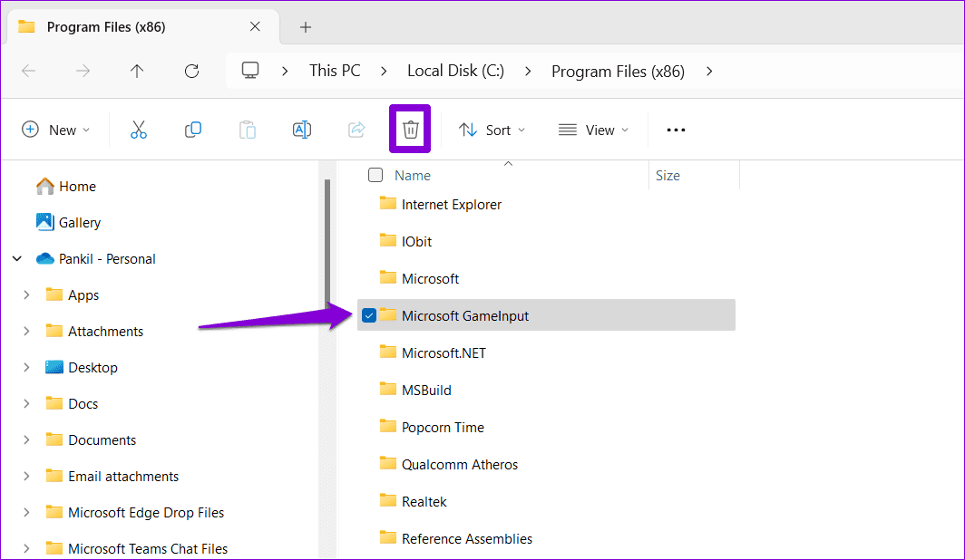Go up one folder level
The image size is (965, 560).
click(137, 71)
